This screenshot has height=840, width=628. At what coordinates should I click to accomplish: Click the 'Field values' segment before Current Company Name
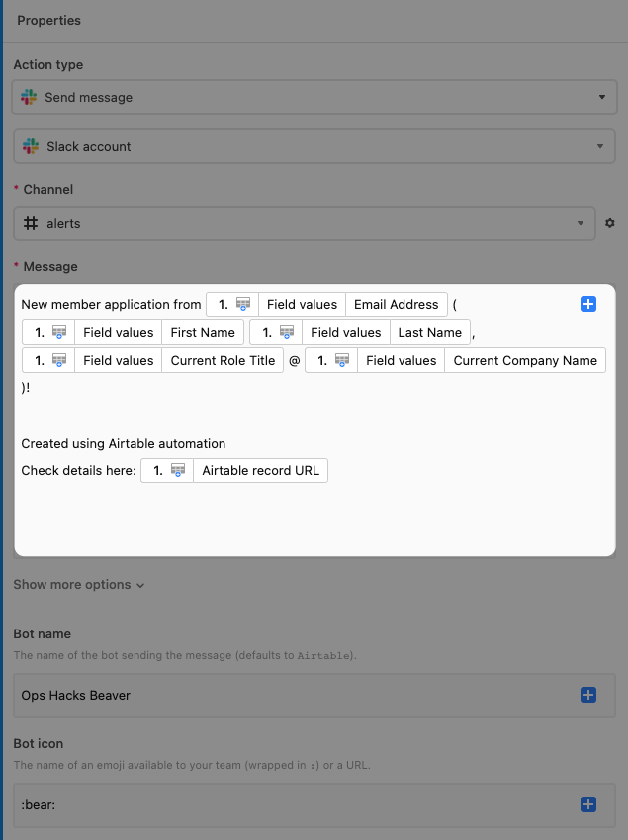402,361
